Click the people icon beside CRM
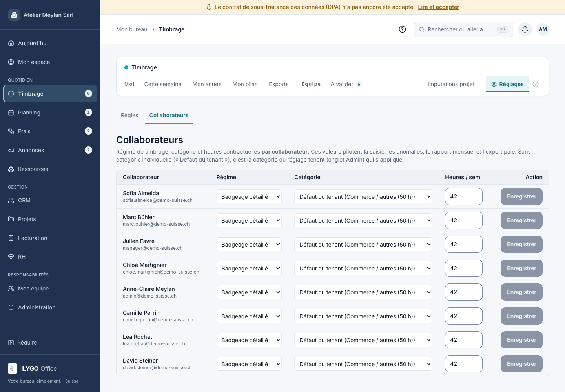This screenshot has width=565, height=392. click(11, 200)
